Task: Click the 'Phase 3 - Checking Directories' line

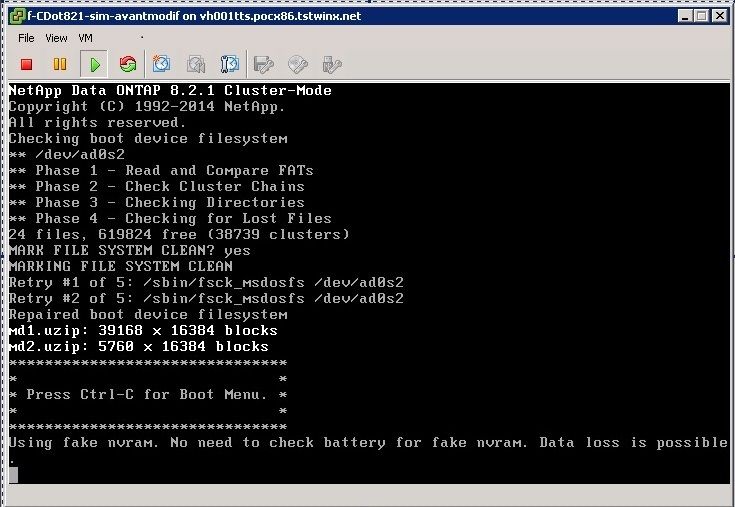Action: (x=157, y=202)
